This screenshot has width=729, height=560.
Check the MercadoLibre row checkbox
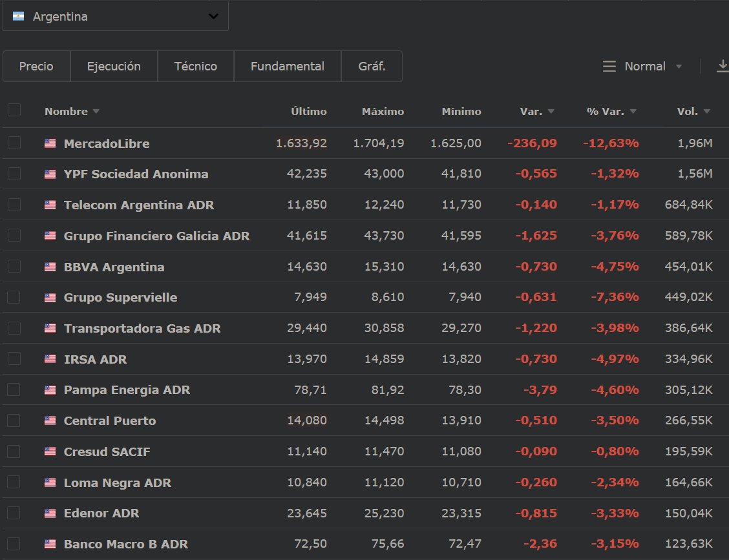click(x=14, y=143)
